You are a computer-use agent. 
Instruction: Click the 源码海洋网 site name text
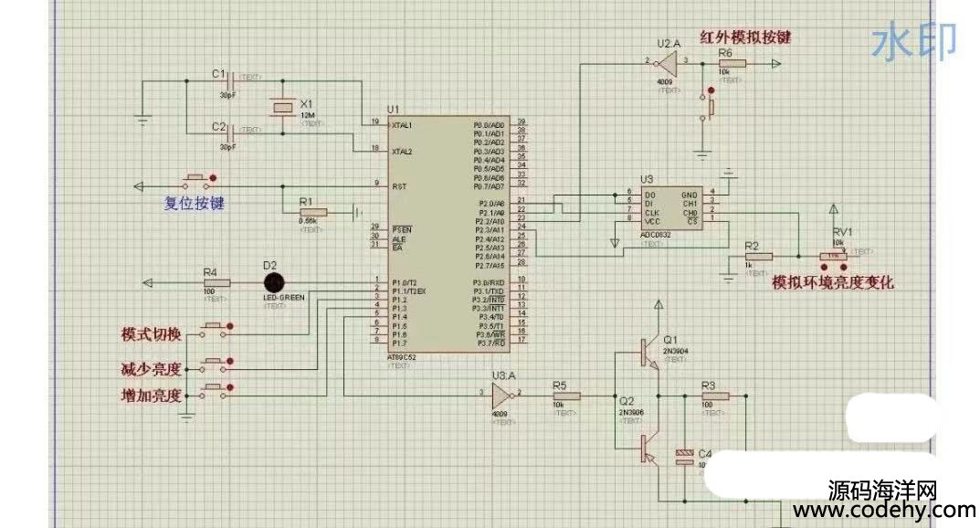(882, 490)
